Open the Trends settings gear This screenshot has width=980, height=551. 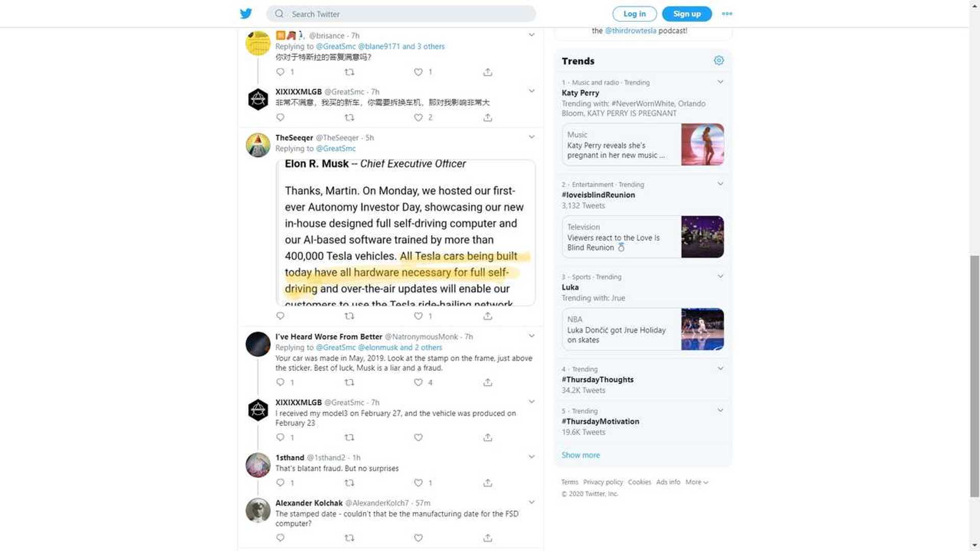719,61
